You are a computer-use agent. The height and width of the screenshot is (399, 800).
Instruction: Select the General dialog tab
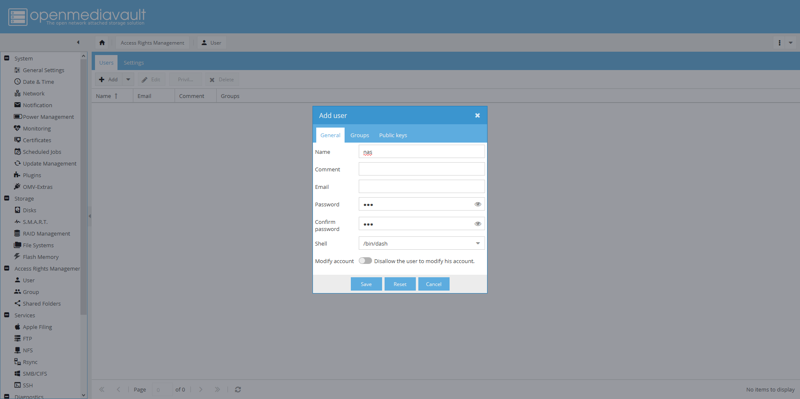(330, 135)
